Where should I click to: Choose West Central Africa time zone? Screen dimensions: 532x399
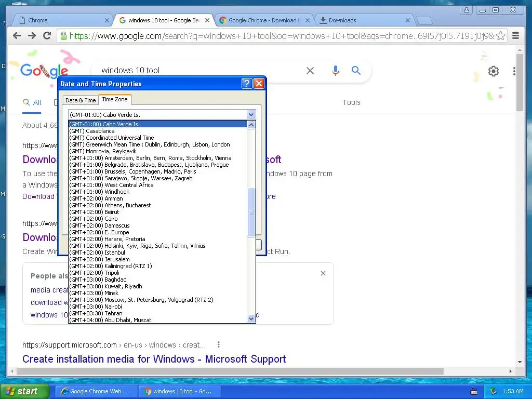point(157,185)
